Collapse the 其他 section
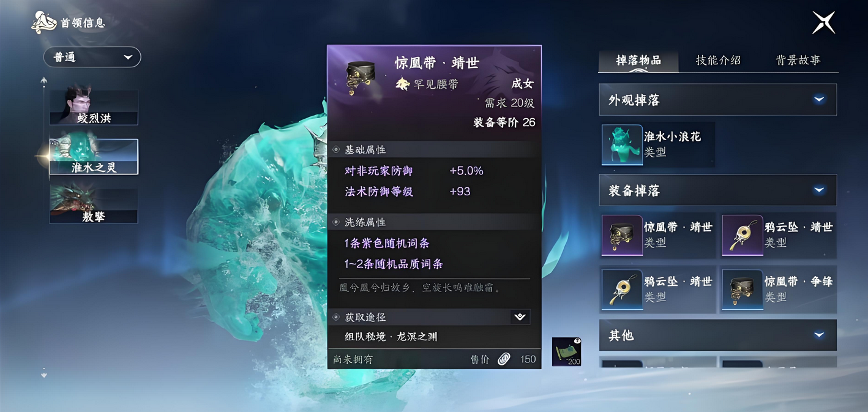The image size is (868, 412). click(x=819, y=335)
